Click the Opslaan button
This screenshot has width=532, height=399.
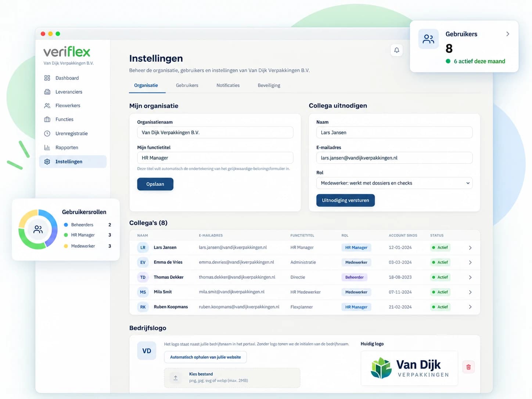pos(155,184)
